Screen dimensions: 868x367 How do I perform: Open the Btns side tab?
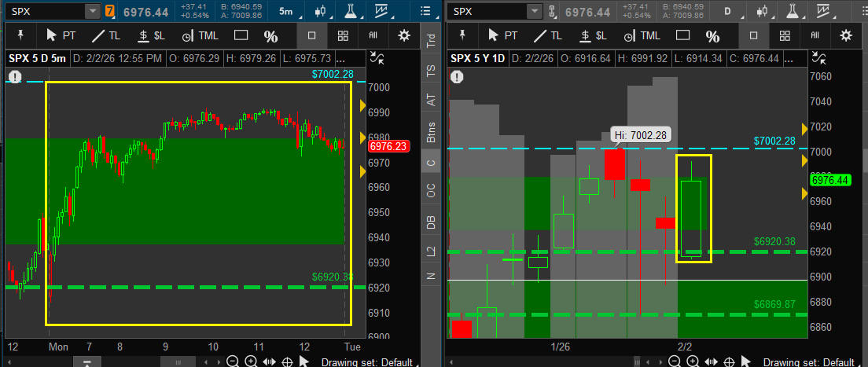[x=431, y=134]
